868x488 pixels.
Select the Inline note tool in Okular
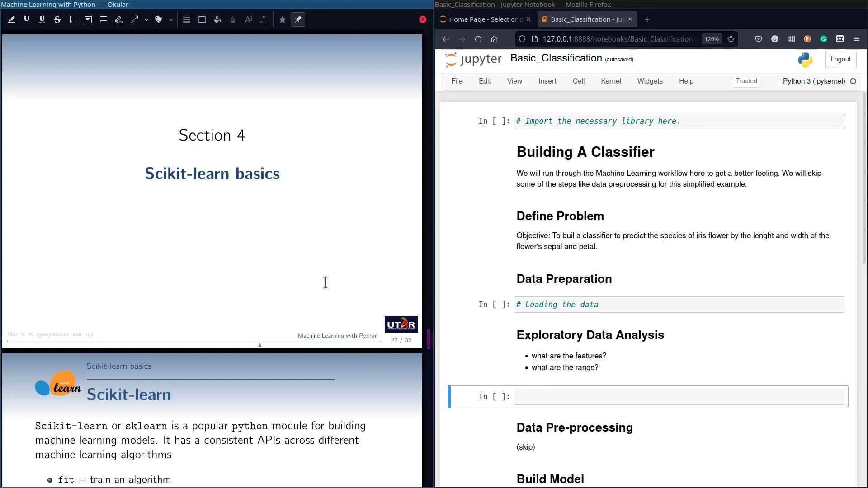88,19
